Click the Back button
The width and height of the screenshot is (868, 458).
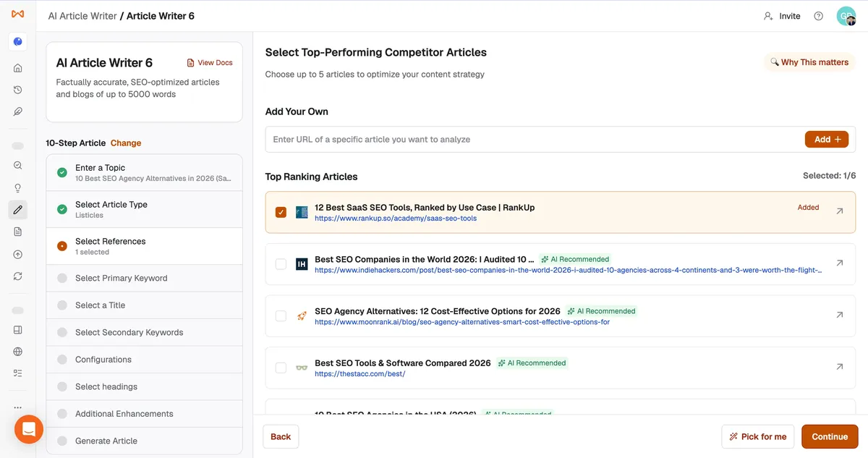281,436
